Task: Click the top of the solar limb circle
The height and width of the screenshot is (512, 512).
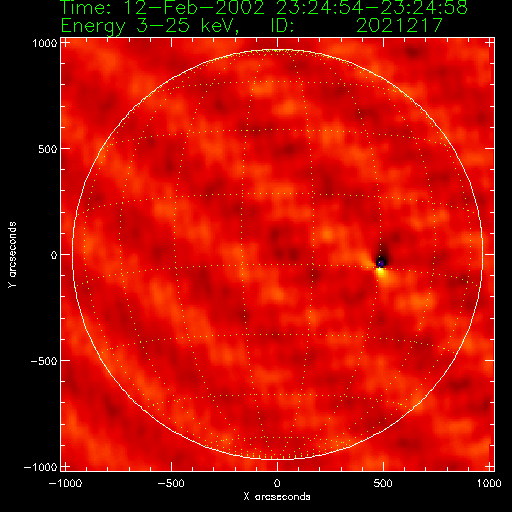Action: 277,50
